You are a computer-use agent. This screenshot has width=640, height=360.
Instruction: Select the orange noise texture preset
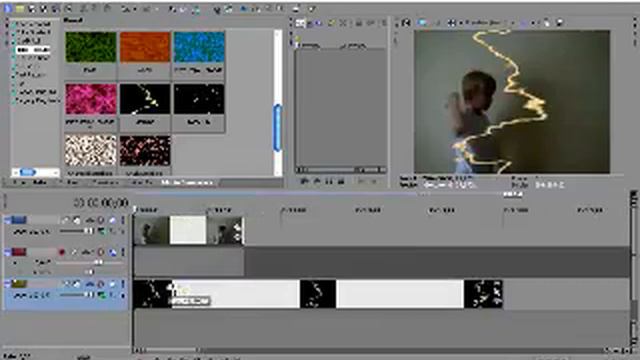[x=144, y=47]
